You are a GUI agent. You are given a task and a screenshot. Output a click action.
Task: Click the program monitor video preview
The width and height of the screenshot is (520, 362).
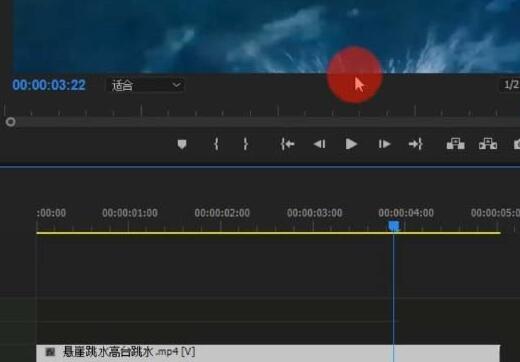point(267,36)
